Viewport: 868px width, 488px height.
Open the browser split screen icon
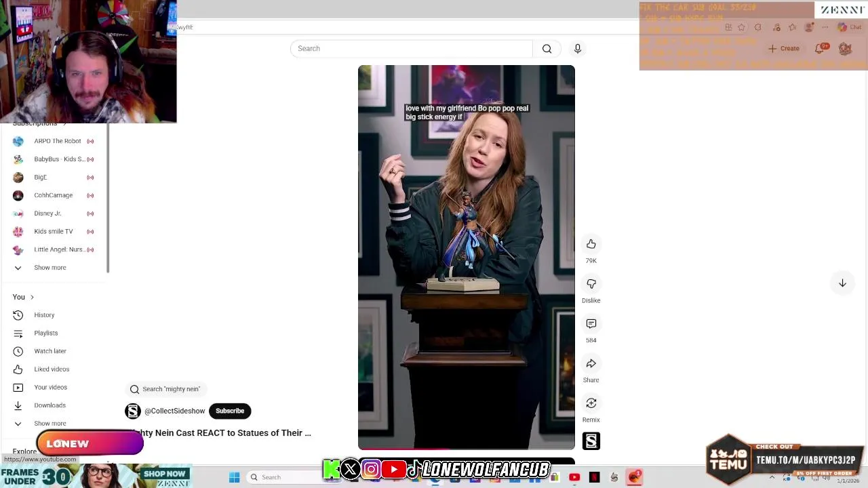point(728,27)
